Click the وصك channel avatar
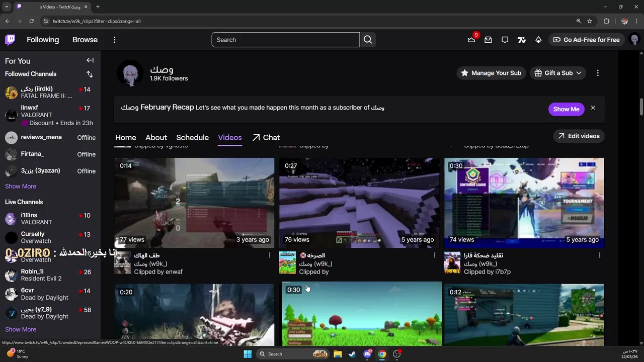This screenshot has height=362, width=644. [x=130, y=73]
